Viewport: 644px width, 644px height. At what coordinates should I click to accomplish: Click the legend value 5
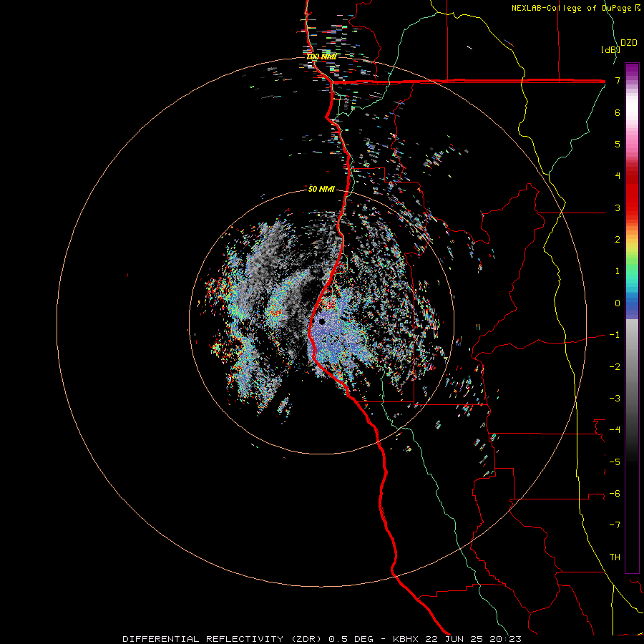click(x=618, y=144)
